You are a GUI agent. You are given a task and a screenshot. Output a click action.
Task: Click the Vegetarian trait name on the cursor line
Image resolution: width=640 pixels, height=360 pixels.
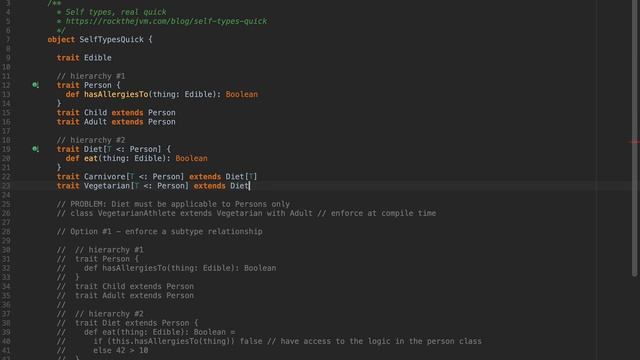coord(107,186)
